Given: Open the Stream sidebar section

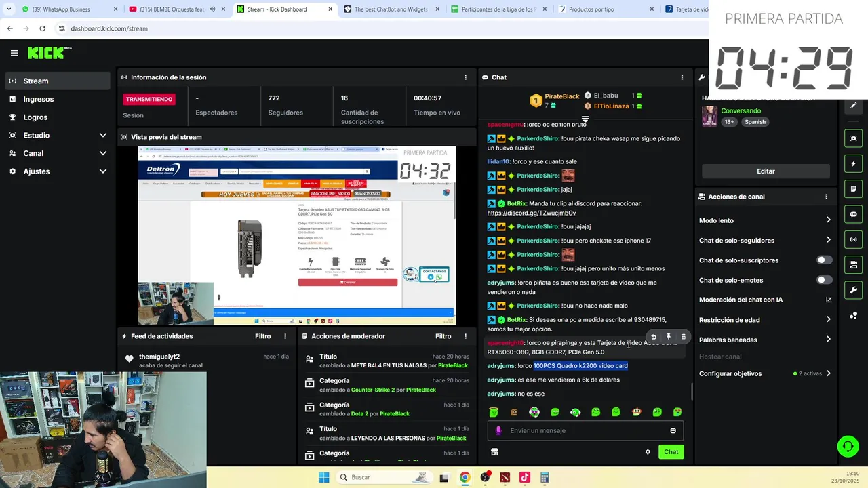Looking at the screenshot, I should (57, 81).
